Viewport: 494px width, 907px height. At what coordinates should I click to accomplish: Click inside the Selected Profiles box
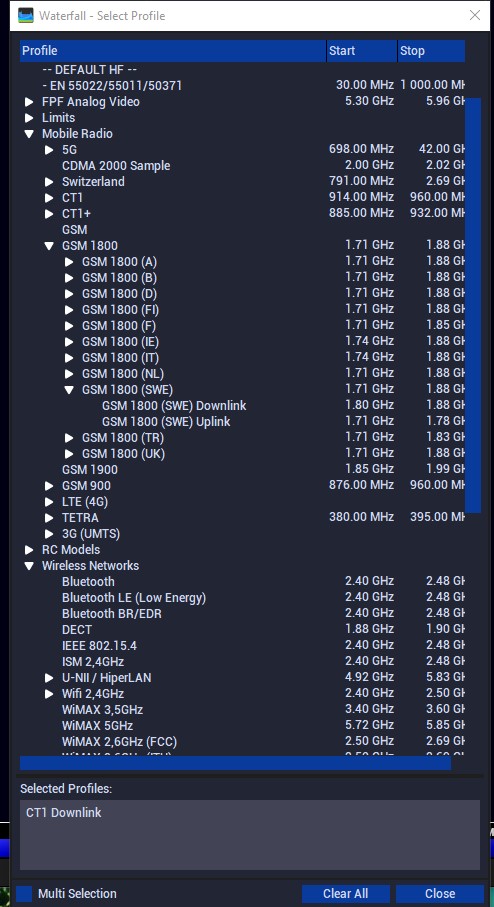[250, 835]
